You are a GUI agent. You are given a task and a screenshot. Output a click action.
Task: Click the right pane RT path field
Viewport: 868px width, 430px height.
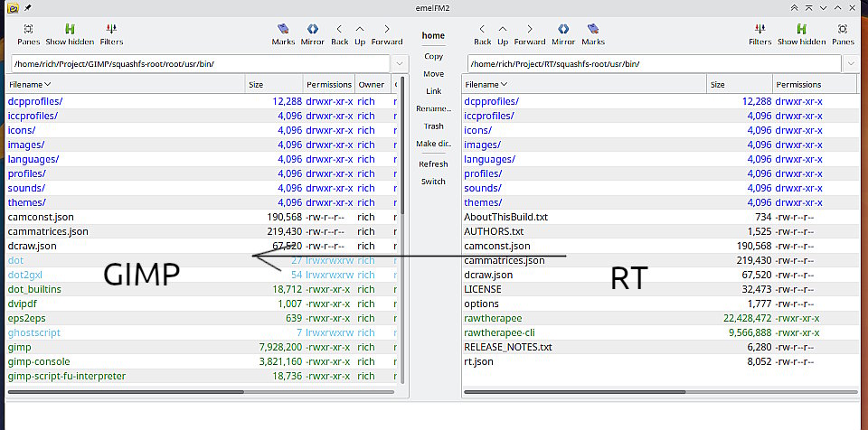(655, 63)
